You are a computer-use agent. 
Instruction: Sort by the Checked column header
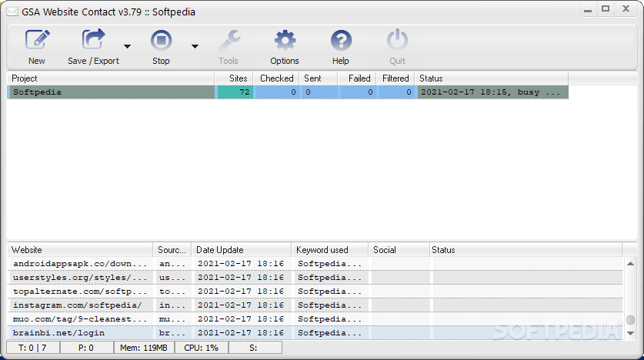tap(276, 78)
